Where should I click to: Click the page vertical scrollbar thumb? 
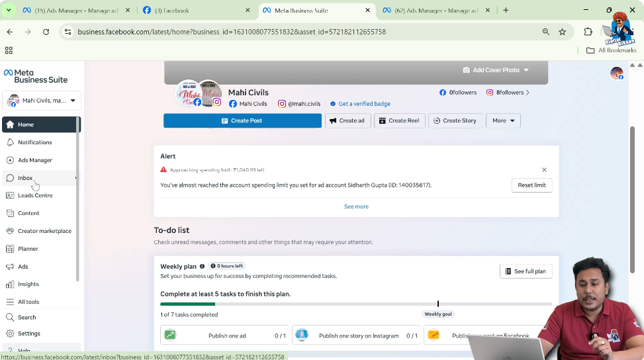(x=633, y=199)
